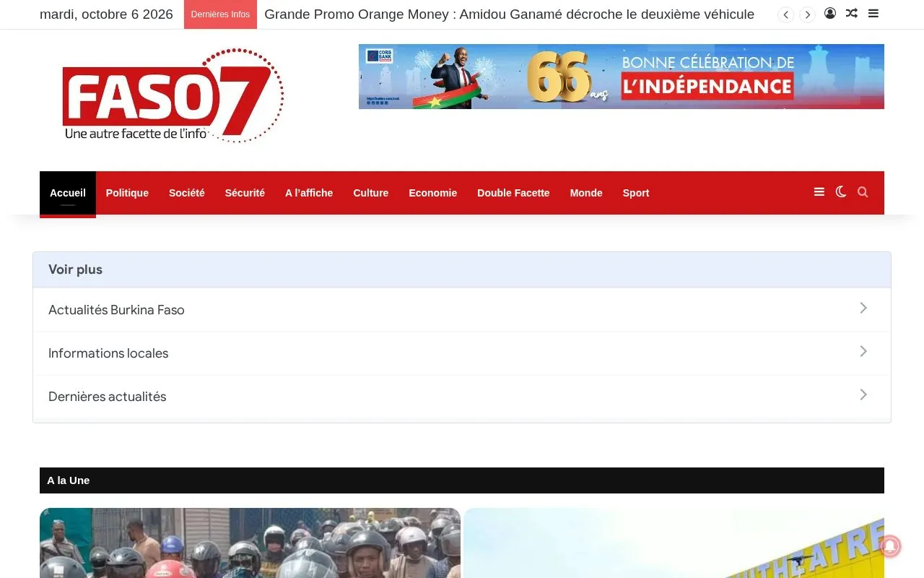Screen dimensions: 924x578
Task: Show the previous breaking news headline
Action: (x=785, y=14)
